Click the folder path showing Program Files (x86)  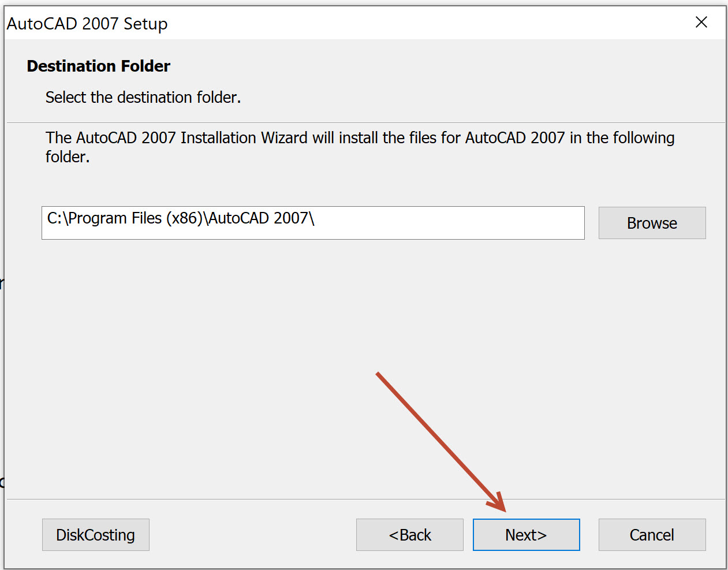point(312,223)
